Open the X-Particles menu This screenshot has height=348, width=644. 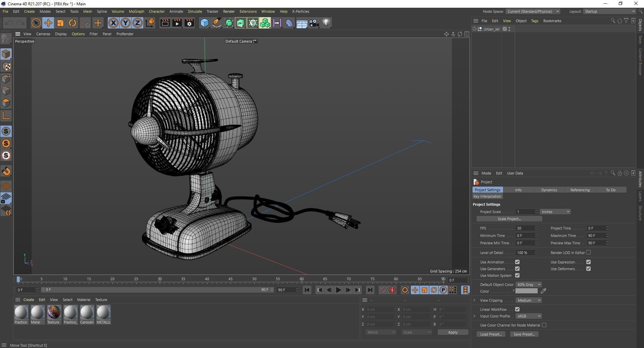[x=300, y=11]
